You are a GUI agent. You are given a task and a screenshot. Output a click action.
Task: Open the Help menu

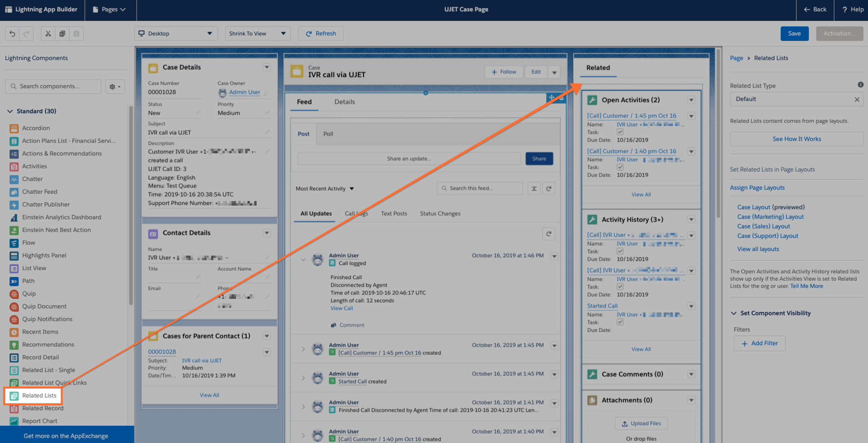point(853,10)
